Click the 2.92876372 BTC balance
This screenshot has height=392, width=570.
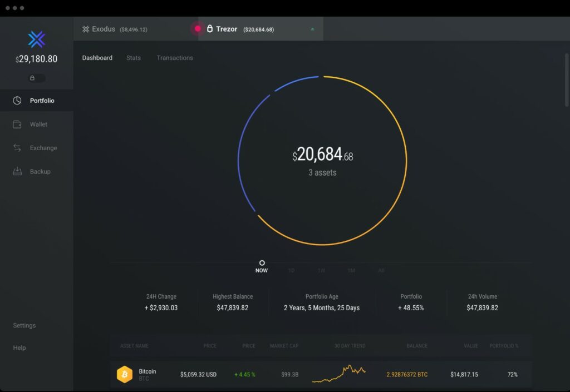[407, 374]
